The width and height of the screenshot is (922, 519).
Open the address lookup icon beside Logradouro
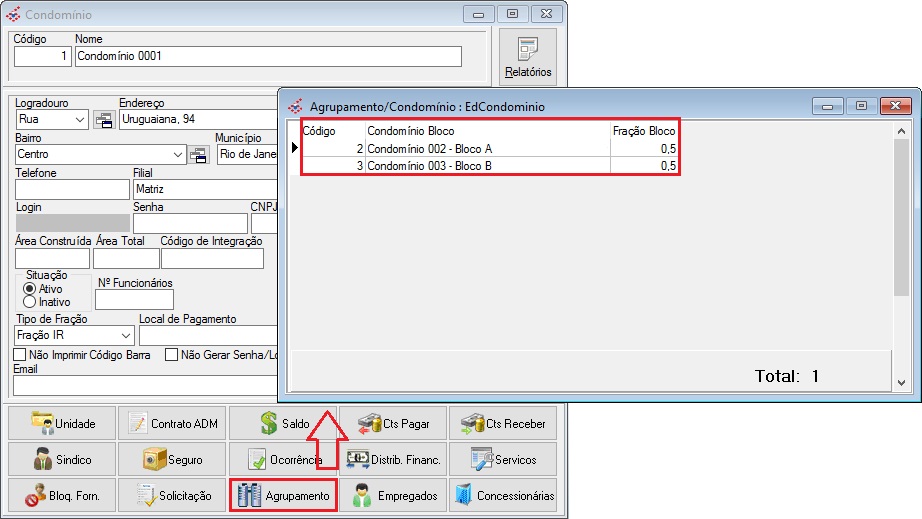(104, 120)
